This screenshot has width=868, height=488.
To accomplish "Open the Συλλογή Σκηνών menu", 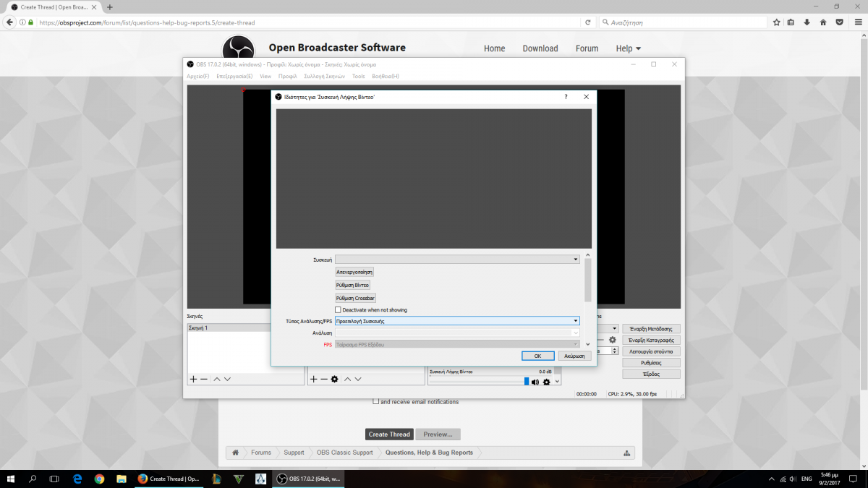I will [x=325, y=76].
